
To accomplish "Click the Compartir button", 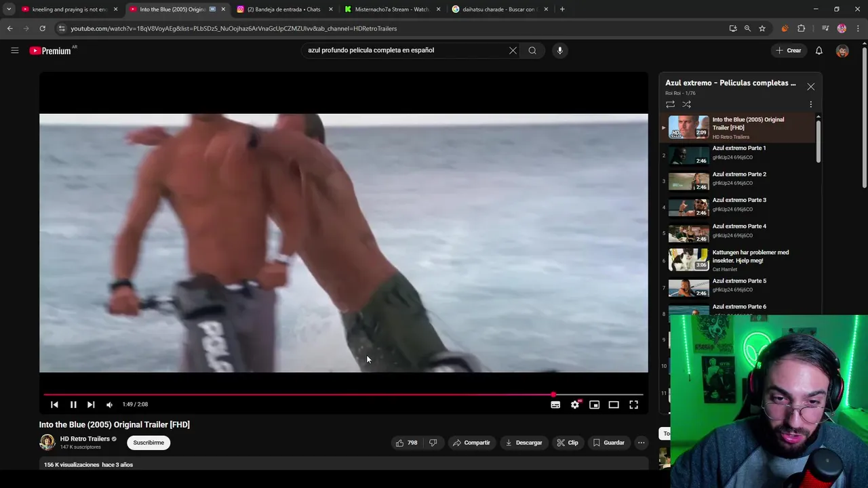I will (x=471, y=443).
